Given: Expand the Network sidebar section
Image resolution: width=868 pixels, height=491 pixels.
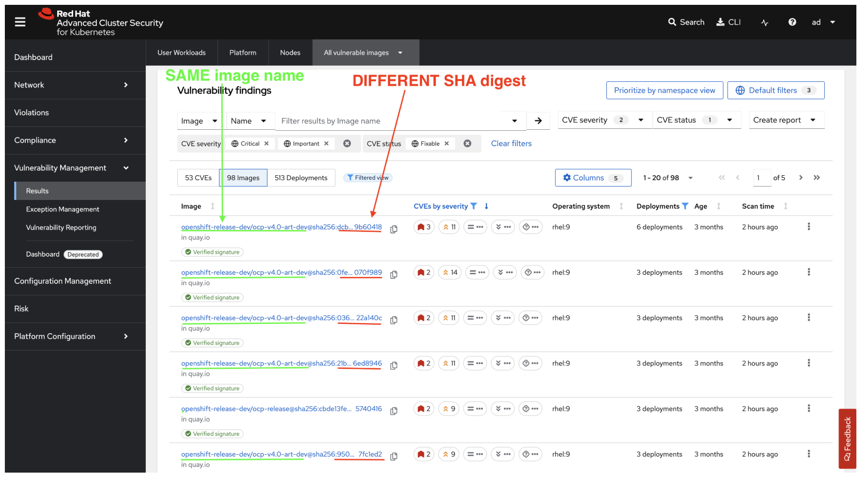Looking at the screenshot, I should point(75,85).
